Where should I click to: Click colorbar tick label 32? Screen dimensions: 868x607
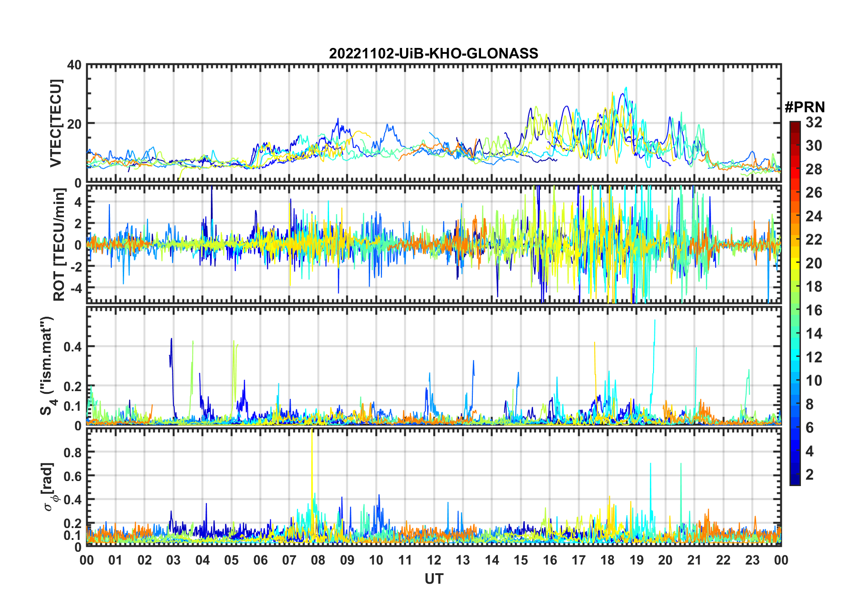[x=814, y=122]
